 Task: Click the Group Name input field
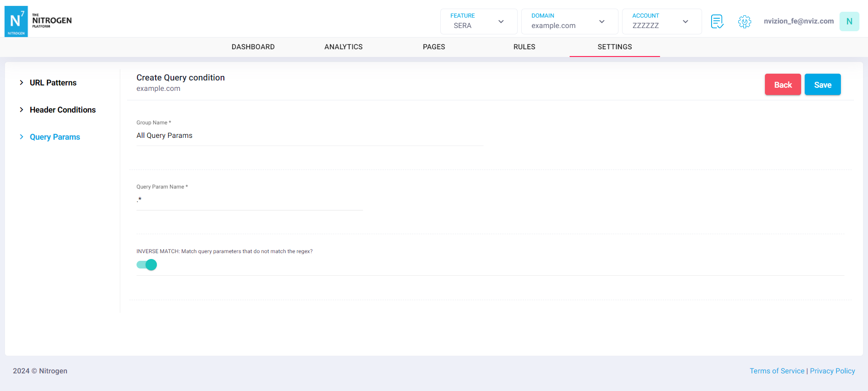[310, 136]
